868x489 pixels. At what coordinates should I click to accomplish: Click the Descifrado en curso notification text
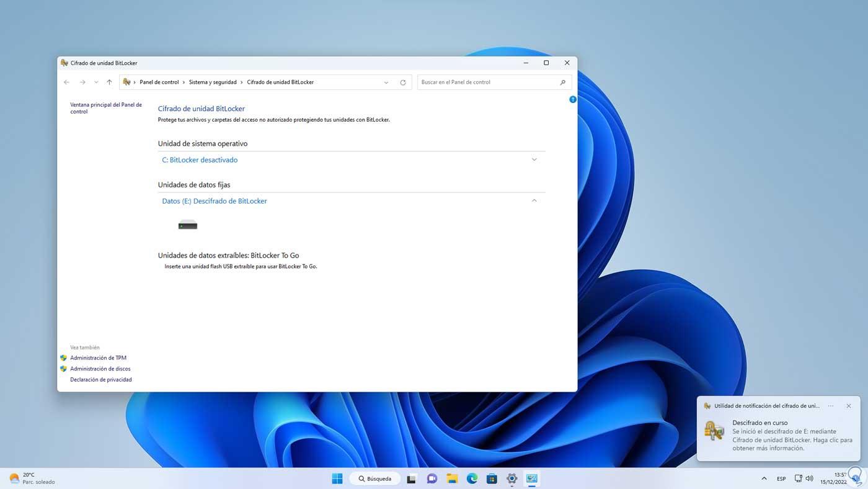tap(759, 423)
